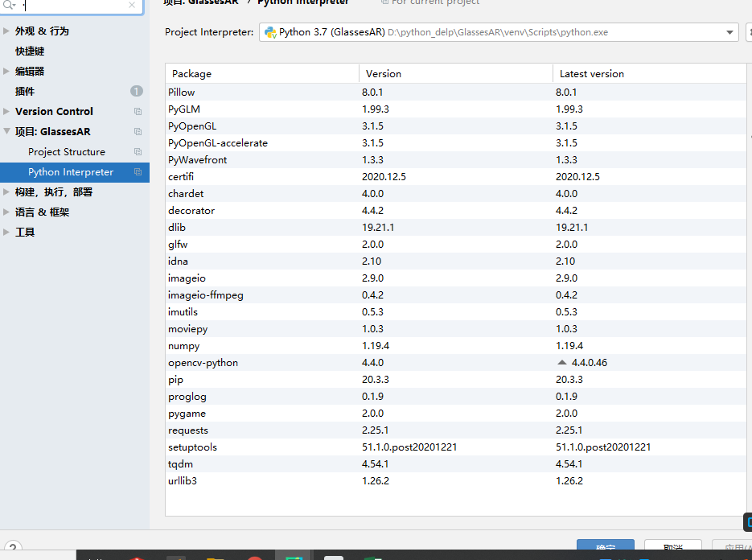The width and height of the screenshot is (752, 560).
Task: Select the PyOpenGL package row
Action: [456, 126]
